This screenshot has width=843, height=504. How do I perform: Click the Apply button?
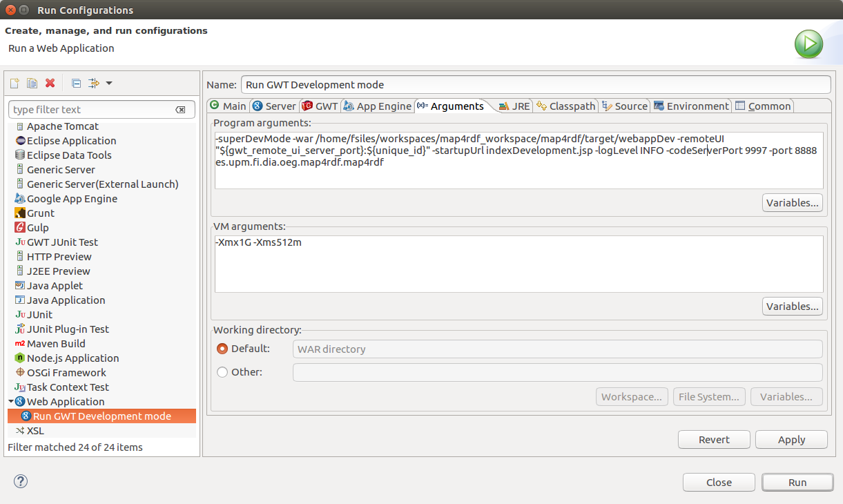791,440
